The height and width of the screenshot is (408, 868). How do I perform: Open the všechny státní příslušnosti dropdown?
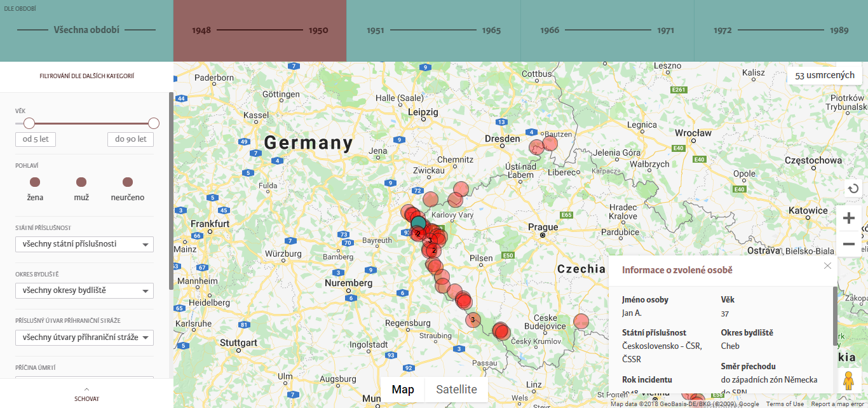85,244
